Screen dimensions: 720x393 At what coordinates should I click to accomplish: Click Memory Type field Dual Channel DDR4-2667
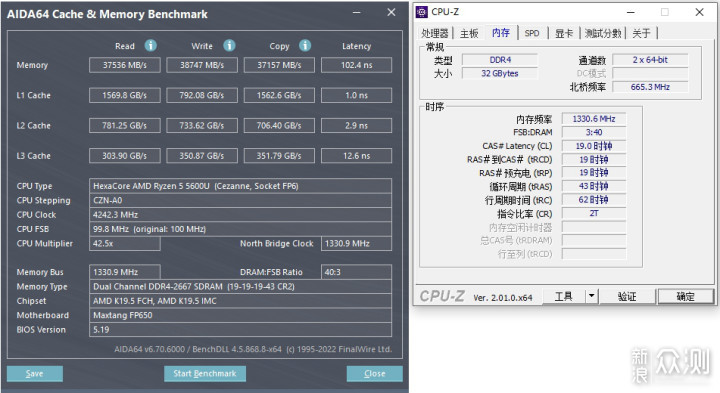click(241, 286)
